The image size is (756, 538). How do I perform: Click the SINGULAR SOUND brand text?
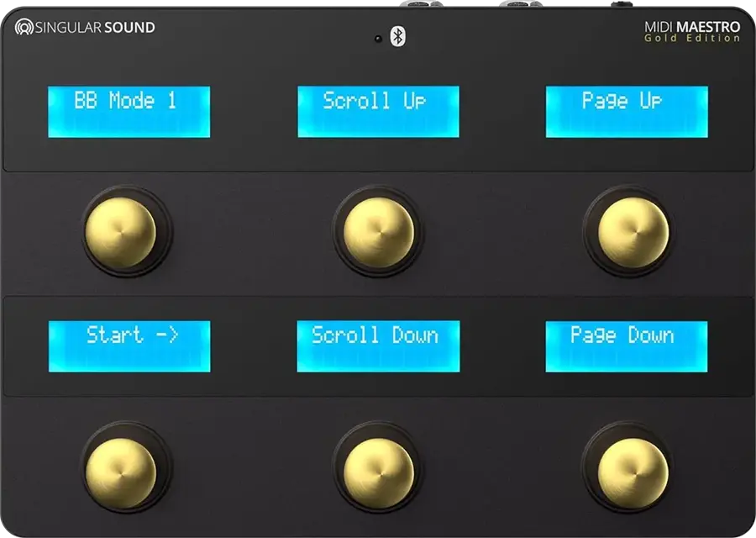[95, 28]
